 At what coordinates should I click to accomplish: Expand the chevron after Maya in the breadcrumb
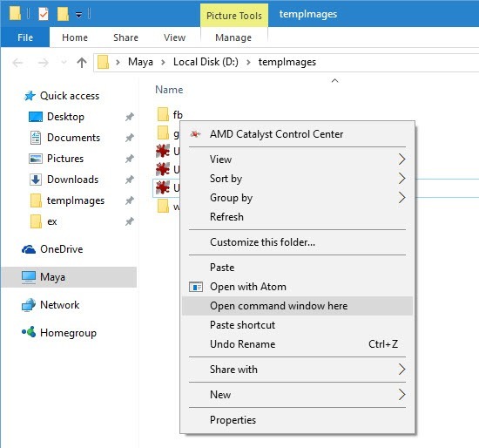pyautogui.click(x=163, y=63)
